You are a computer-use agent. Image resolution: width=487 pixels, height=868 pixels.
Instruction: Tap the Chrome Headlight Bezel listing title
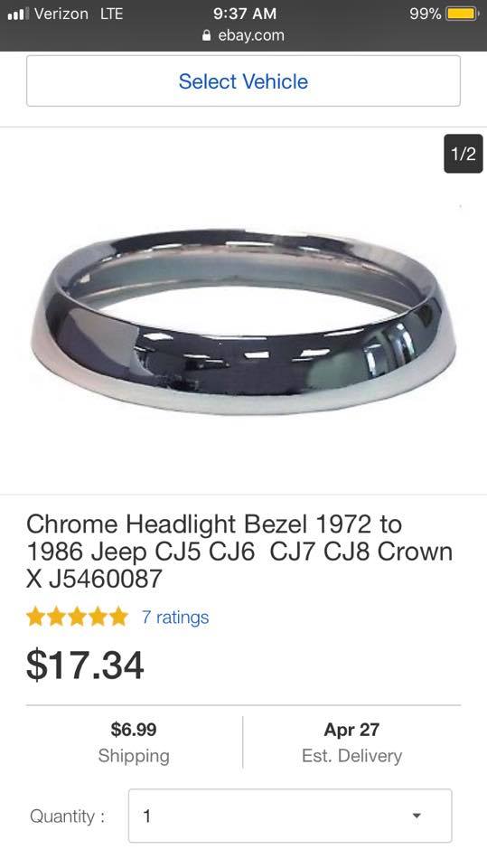239,552
